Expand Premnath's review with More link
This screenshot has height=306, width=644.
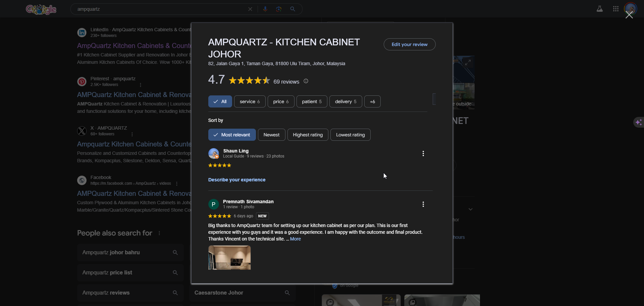[296, 239]
